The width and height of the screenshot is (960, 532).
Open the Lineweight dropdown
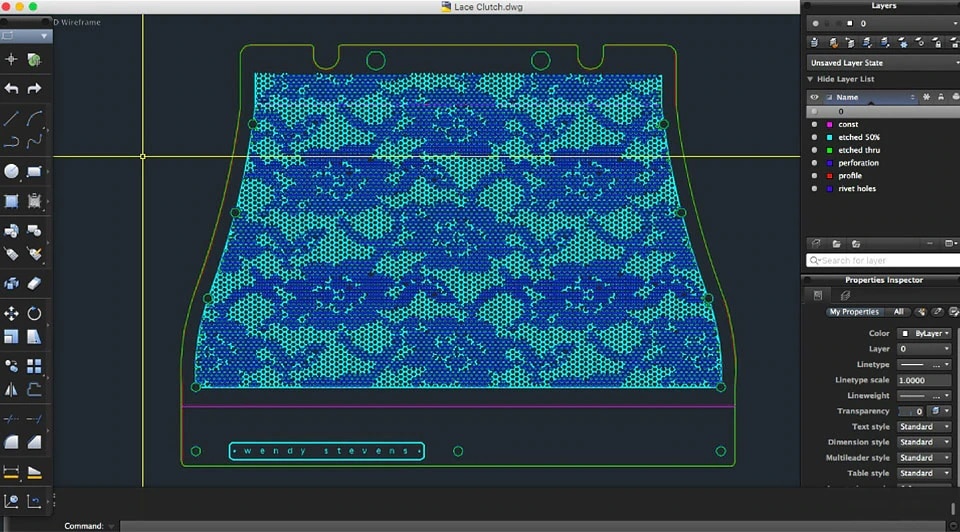[x=924, y=396]
